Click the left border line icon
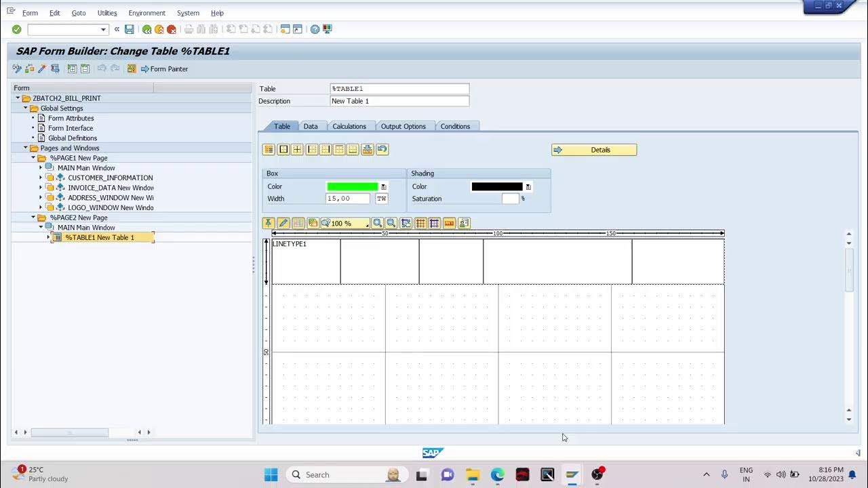 point(311,149)
